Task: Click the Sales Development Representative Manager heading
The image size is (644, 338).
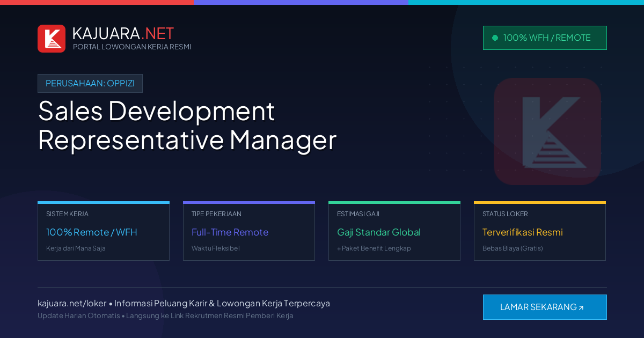Action: pos(187,126)
